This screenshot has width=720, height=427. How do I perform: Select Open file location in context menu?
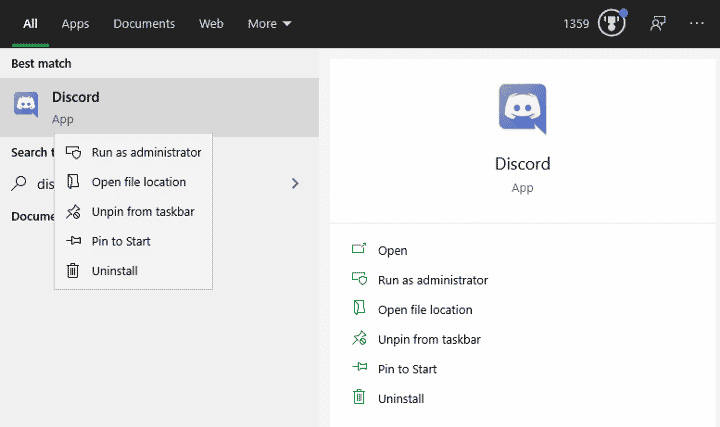(x=138, y=182)
